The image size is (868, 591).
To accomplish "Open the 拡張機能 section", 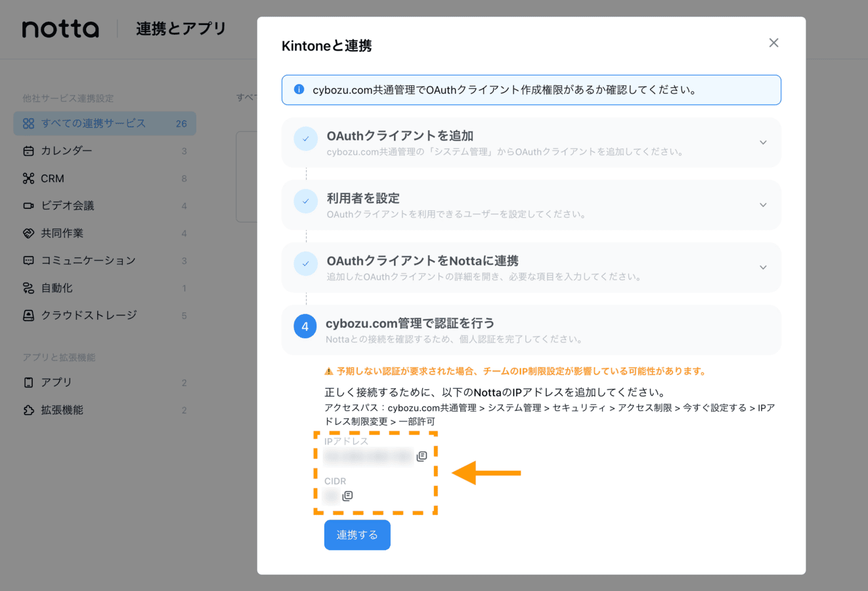I will click(x=104, y=410).
